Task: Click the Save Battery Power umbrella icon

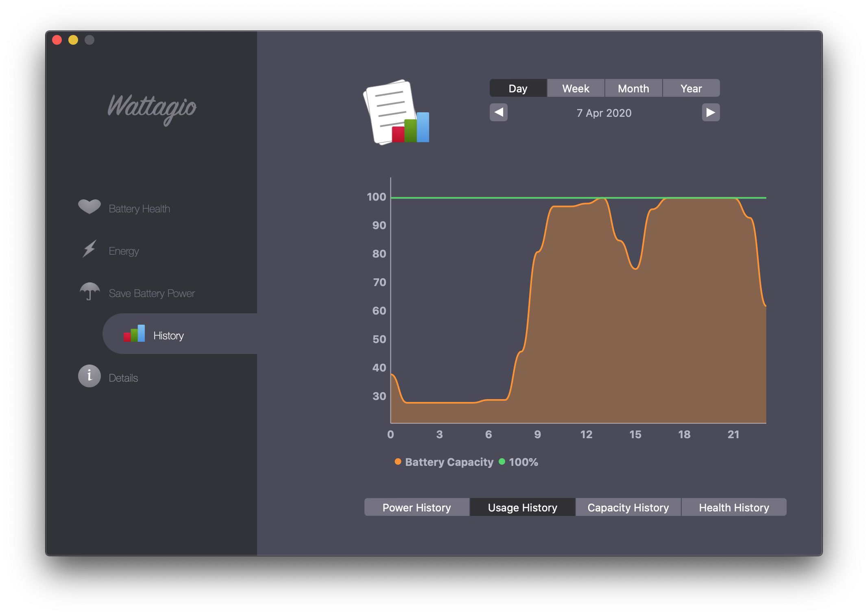Action: pyautogui.click(x=89, y=291)
